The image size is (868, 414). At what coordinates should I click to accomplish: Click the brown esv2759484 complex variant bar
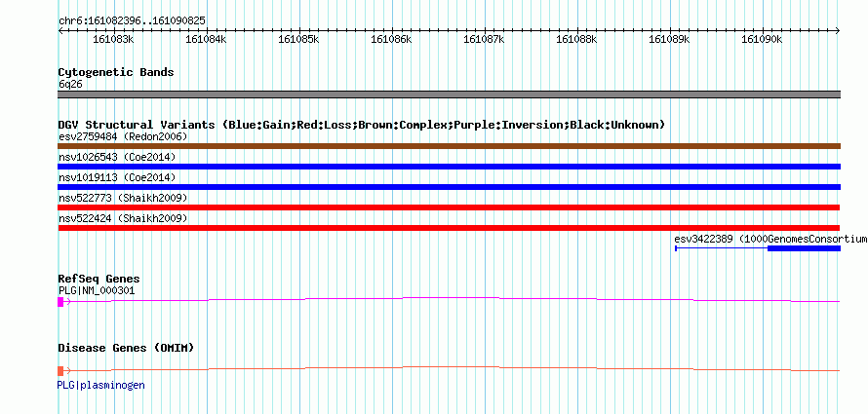point(449,146)
